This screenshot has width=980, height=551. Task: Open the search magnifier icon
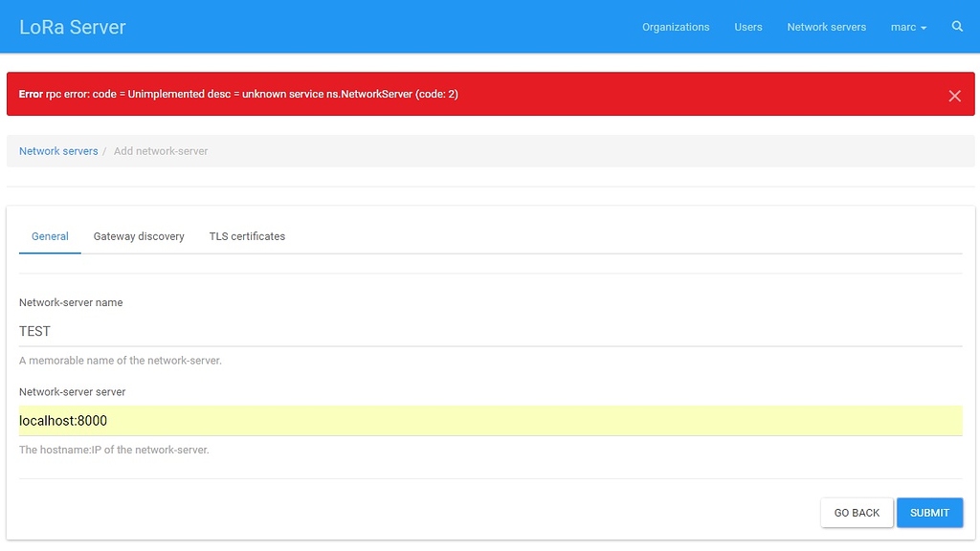tap(957, 26)
